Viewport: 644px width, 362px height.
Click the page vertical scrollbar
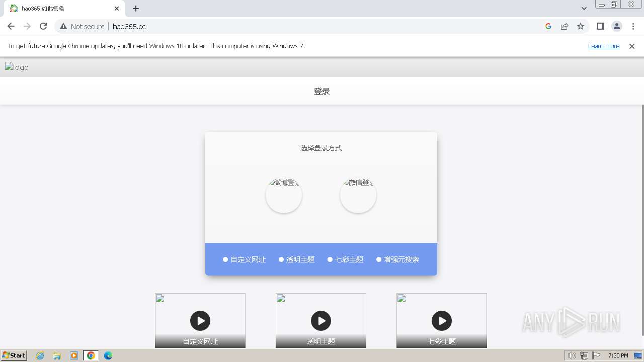(643, 220)
